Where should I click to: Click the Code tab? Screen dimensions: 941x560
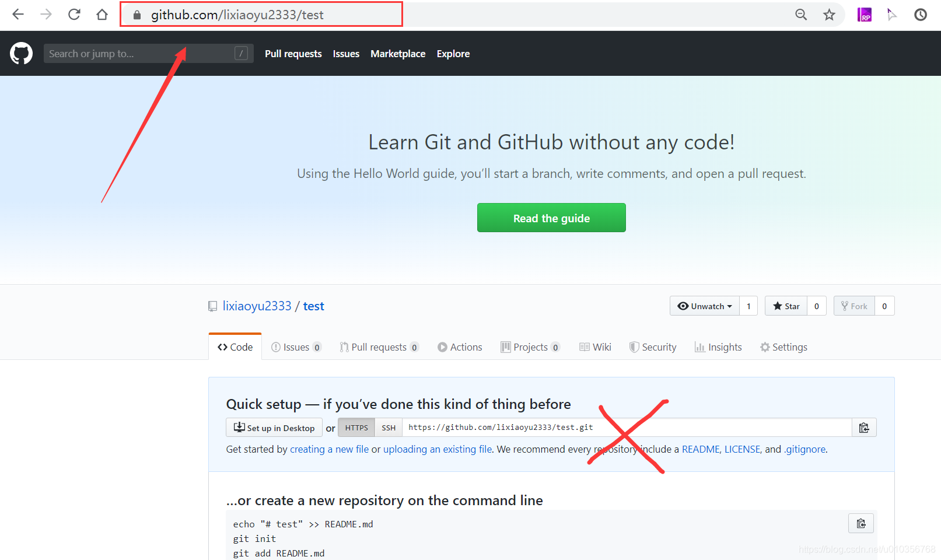pyautogui.click(x=235, y=347)
